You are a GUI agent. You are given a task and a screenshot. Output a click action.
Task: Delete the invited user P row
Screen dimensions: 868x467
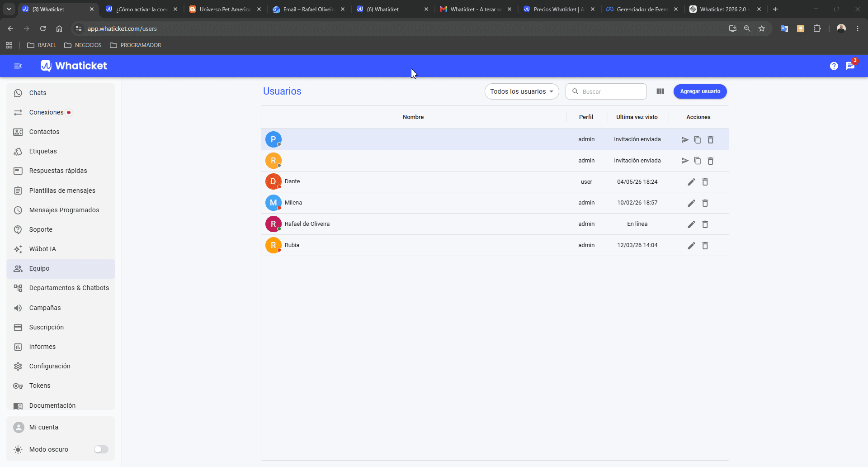[x=711, y=140]
